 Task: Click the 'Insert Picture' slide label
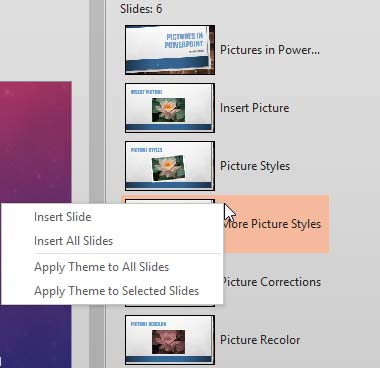pyautogui.click(x=254, y=108)
